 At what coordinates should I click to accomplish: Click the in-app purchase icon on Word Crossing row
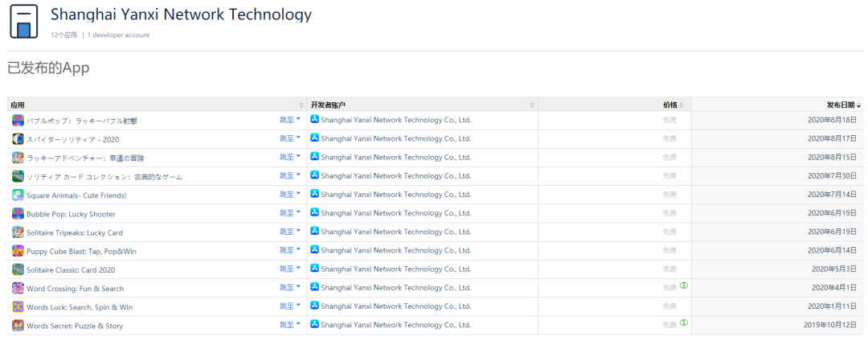click(683, 286)
